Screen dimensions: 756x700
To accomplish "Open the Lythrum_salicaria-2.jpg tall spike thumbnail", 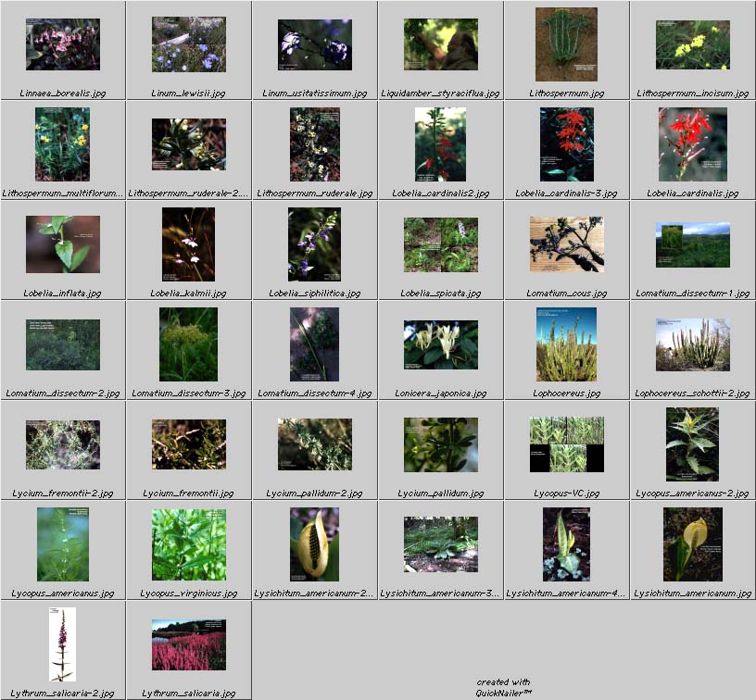I will 62,644.
